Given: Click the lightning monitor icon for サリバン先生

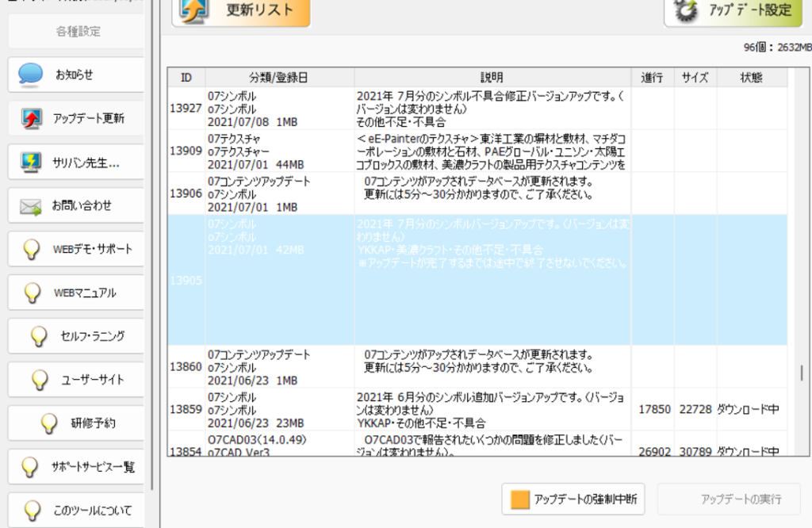Looking at the screenshot, I should coord(31,163).
